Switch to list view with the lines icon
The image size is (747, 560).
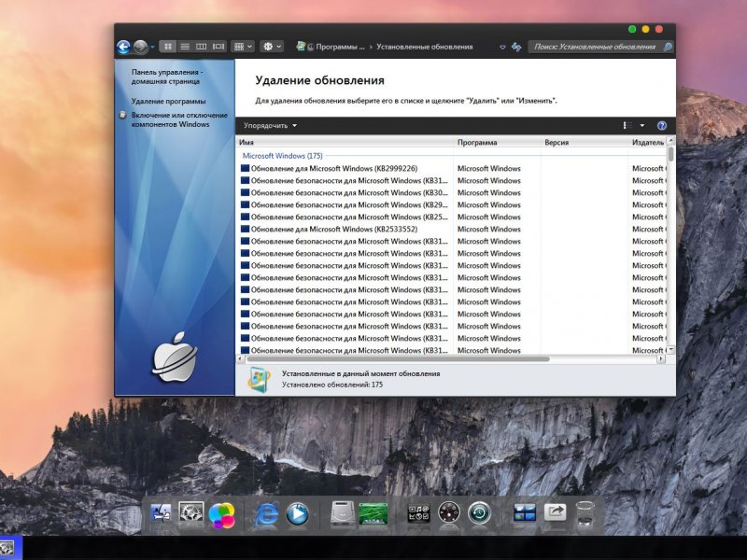point(185,47)
